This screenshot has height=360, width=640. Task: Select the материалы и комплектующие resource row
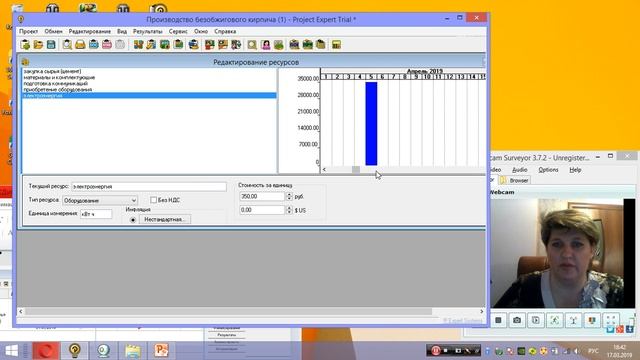coord(149,78)
